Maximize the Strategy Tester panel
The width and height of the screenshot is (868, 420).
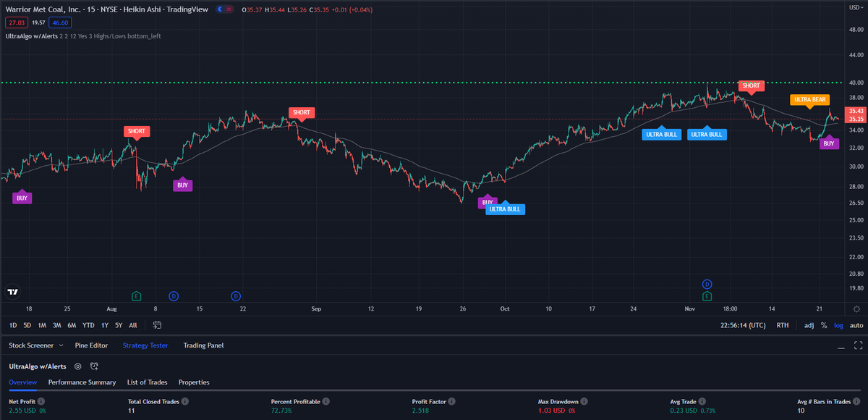click(859, 345)
